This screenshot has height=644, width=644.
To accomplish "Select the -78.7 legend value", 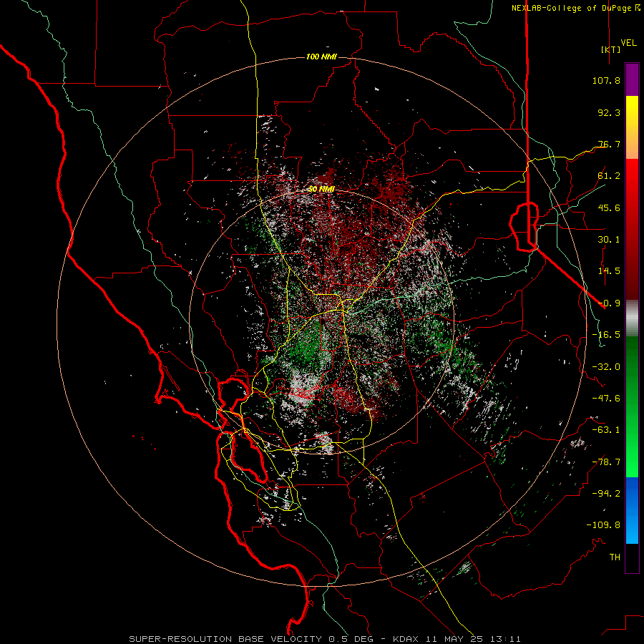I will point(606,462).
